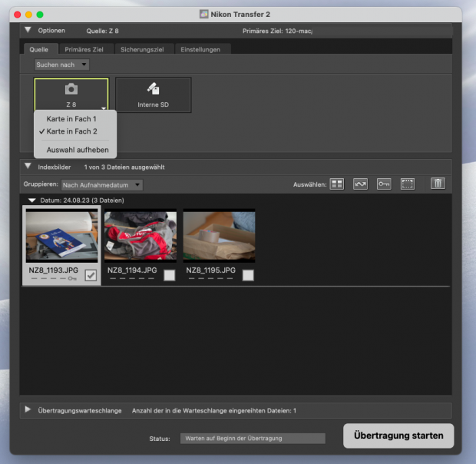Click Übertragung starten button
The height and width of the screenshot is (464, 476).
coord(398,436)
